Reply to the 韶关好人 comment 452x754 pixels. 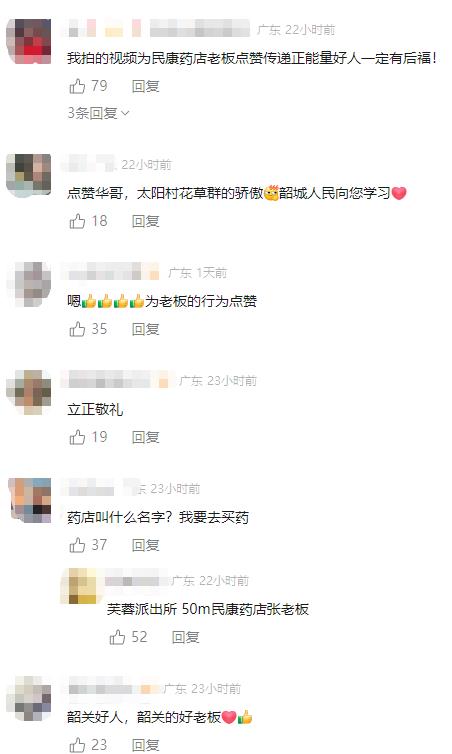coord(146,745)
